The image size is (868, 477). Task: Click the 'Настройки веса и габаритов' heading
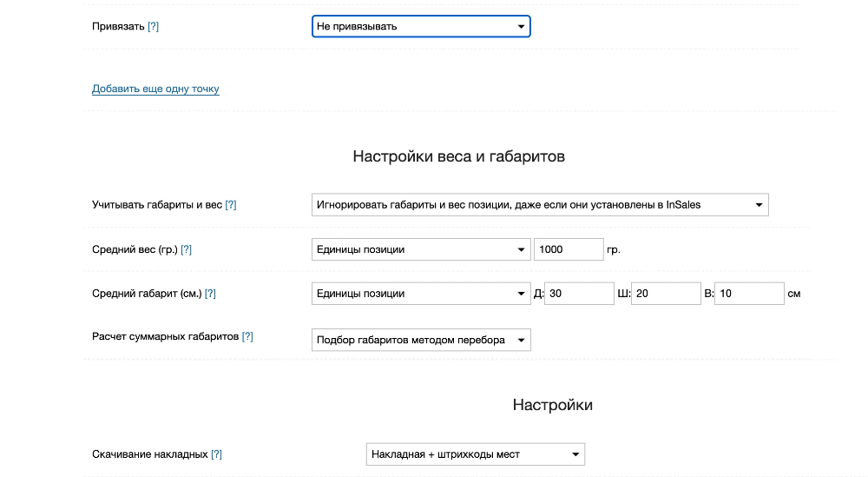tap(458, 157)
